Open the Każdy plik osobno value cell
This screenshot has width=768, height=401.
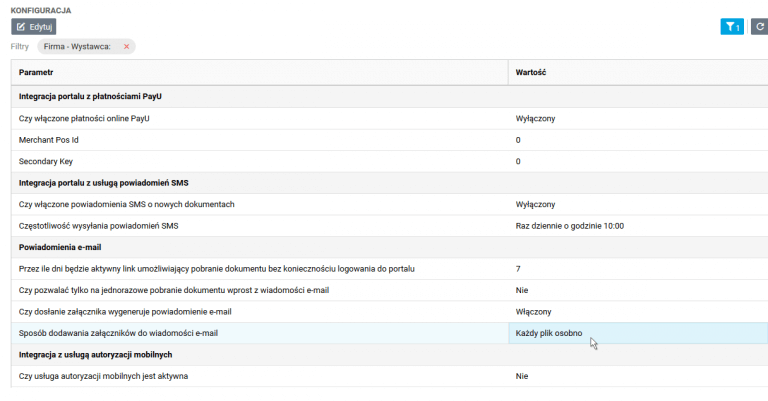point(549,333)
